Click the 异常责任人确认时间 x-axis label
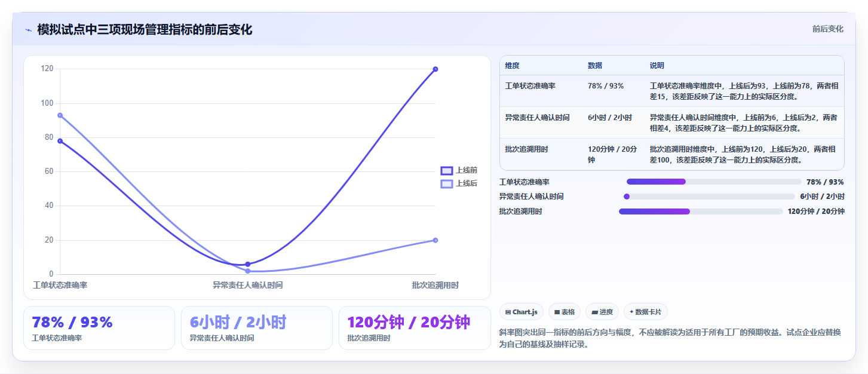This screenshot has height=374, width=868. coord(248,285)
